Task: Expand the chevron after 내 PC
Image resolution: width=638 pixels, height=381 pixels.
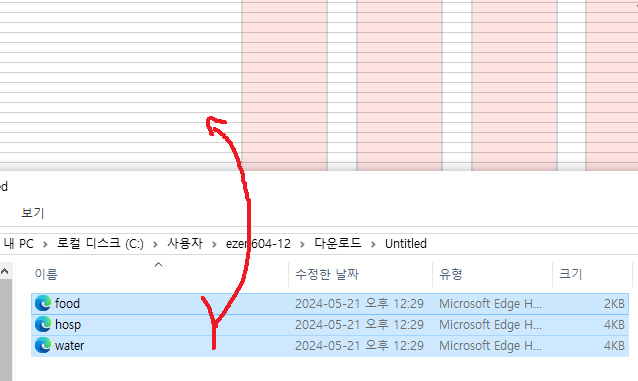Action: (x=45, y=244)
